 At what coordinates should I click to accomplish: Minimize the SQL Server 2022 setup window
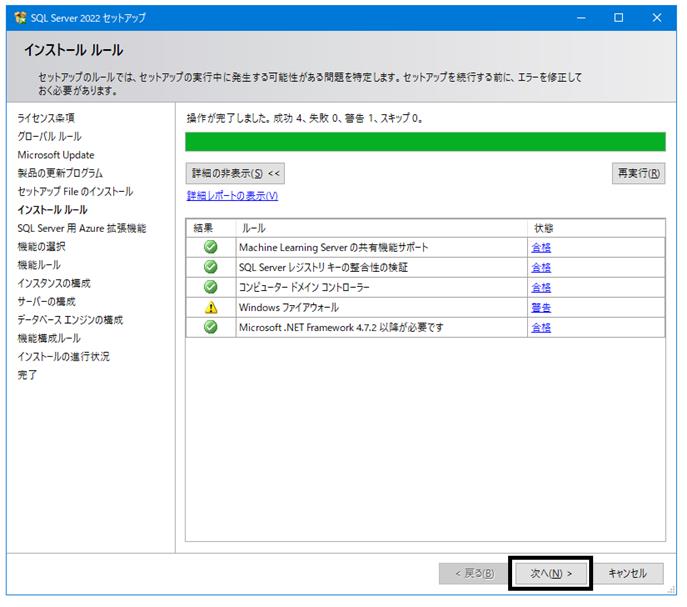point(581,18)
